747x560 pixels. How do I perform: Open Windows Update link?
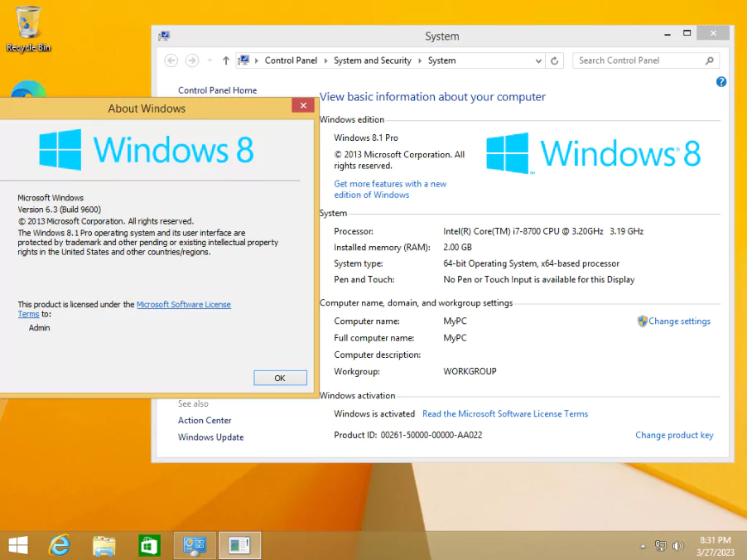210,437
